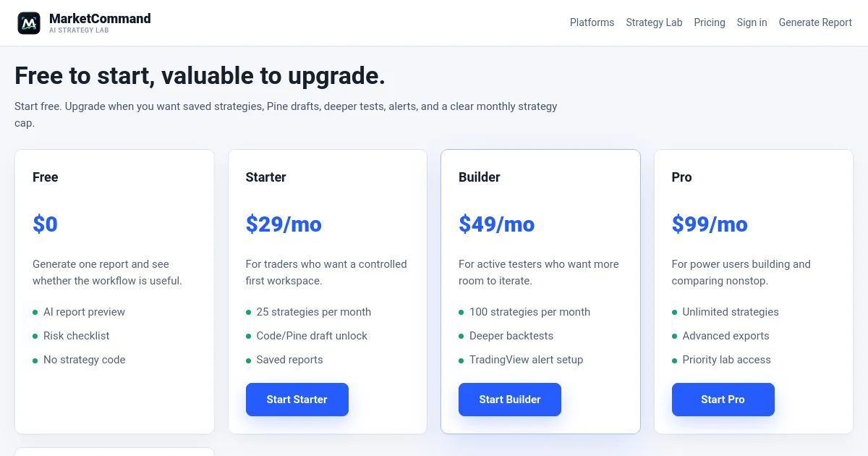The height and width of the screenshot is (456, 868).
Task: Click the Start Builder button
Action: (510, 400)
